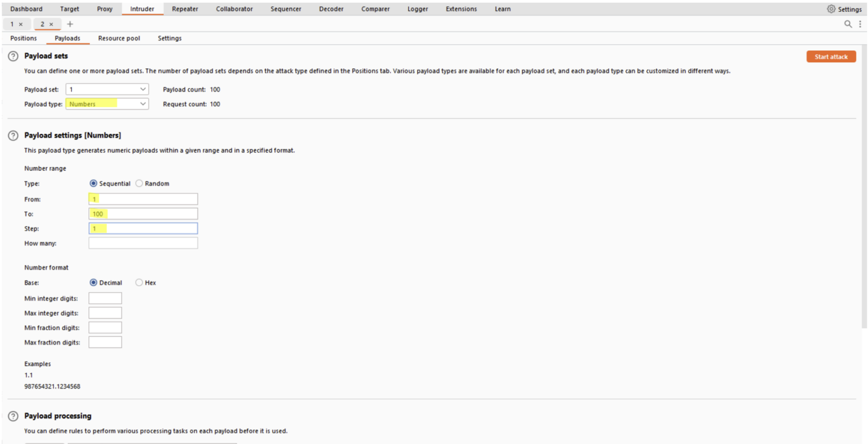Select the Sequential type option
The height and width of the screenshot is (444, 868).
93,183
